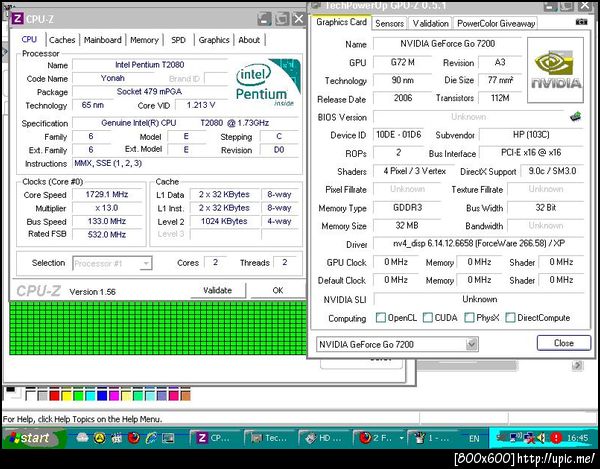Viewport: 600px width, 469px height.
Task: Toggle the CUDA checkbox
Action: tap(428, 318)
